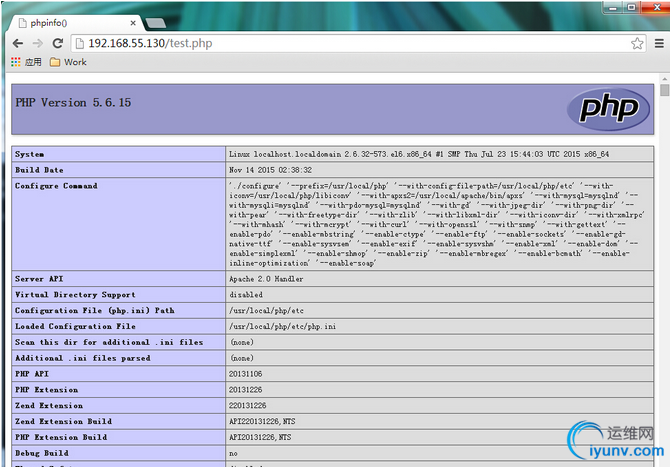Click the browser forward arrow

[38, 43]
